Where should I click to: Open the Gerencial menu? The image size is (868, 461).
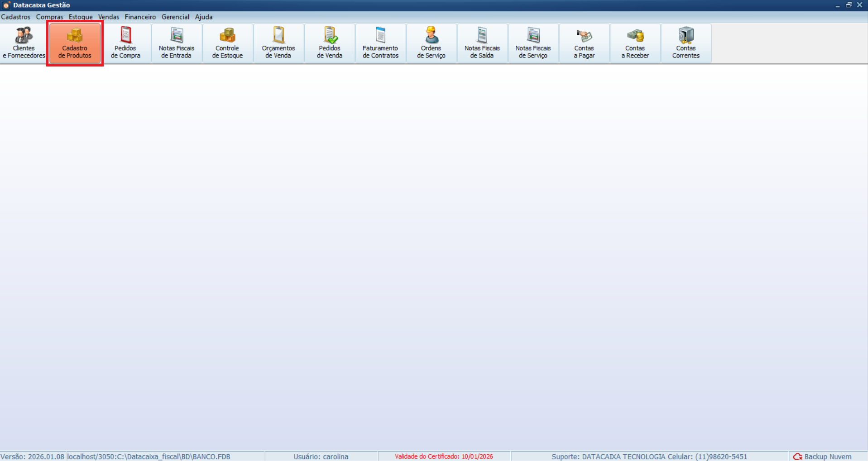175,17
